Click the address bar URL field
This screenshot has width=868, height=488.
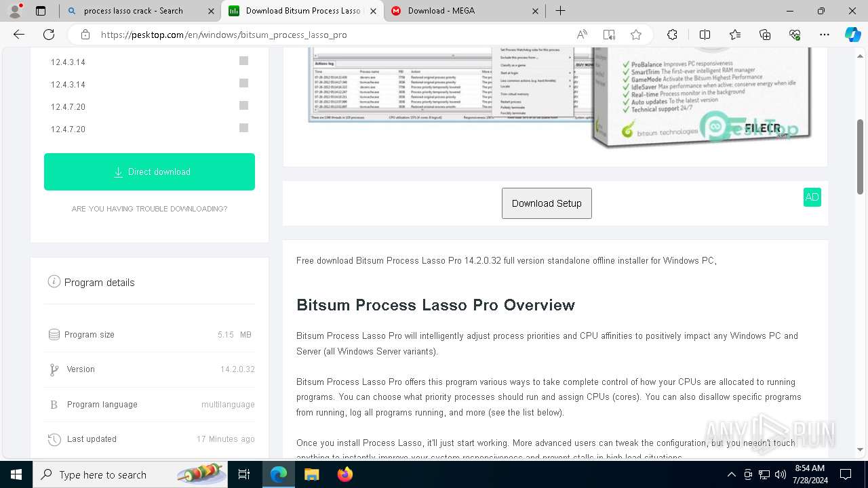click(332, 35)
